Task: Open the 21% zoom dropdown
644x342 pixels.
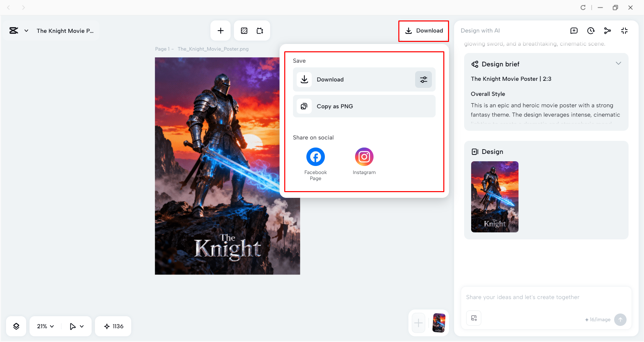Action: point(45,326)
